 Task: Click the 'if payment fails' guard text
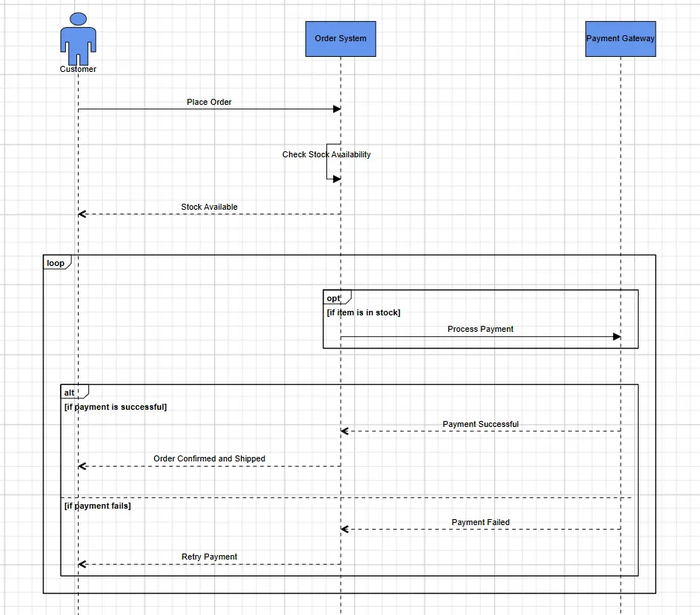pyautogui.click(x=97, y=506)
